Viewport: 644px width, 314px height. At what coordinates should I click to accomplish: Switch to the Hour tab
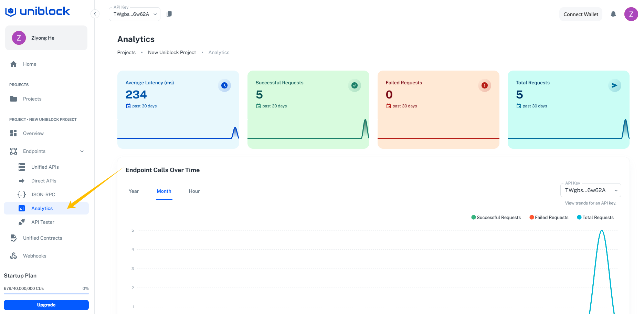194,191
